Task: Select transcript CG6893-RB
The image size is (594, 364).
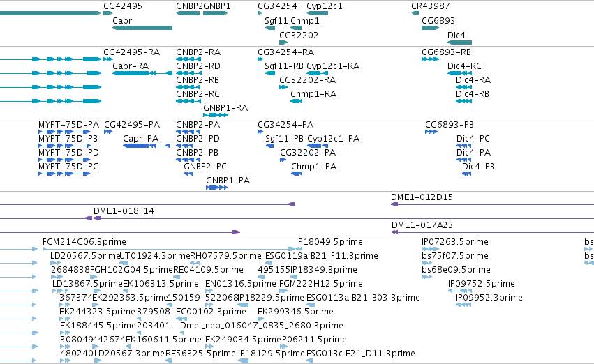Action: click(x=446, y=52)
